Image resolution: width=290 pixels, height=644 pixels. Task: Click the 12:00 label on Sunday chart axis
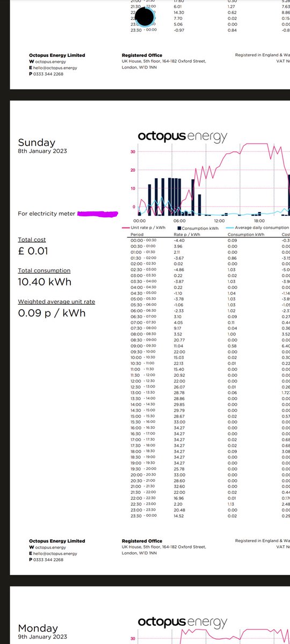pos(219,221)
